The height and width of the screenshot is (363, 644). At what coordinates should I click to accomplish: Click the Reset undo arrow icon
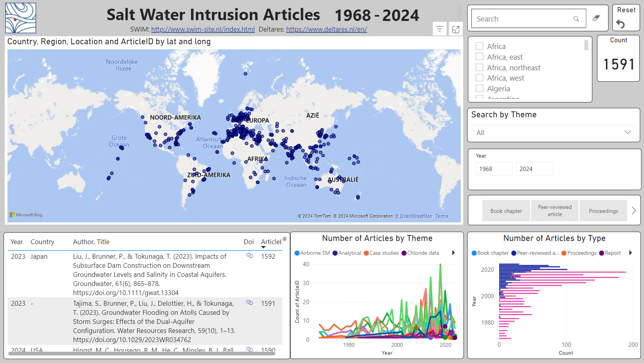(620, 24)
